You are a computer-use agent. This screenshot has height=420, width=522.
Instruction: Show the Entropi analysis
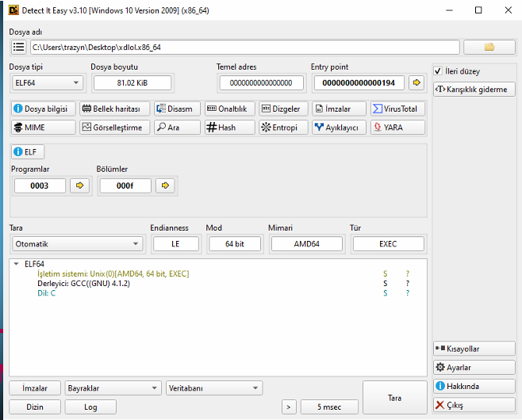(x=279, y=127)
